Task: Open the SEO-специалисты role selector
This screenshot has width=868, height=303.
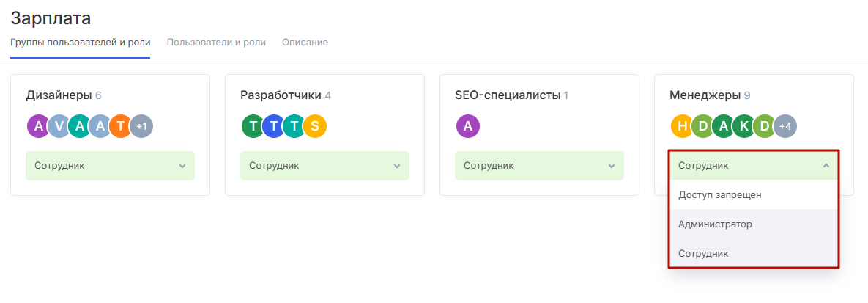Action: click(539, 166)
